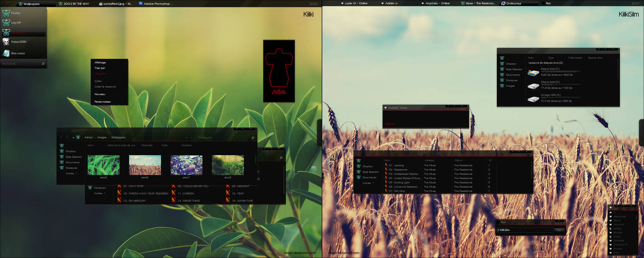644x258 pixels.
Task: Click Forward arrow in Wallpapers explorer window
Action: click(67, 137)
